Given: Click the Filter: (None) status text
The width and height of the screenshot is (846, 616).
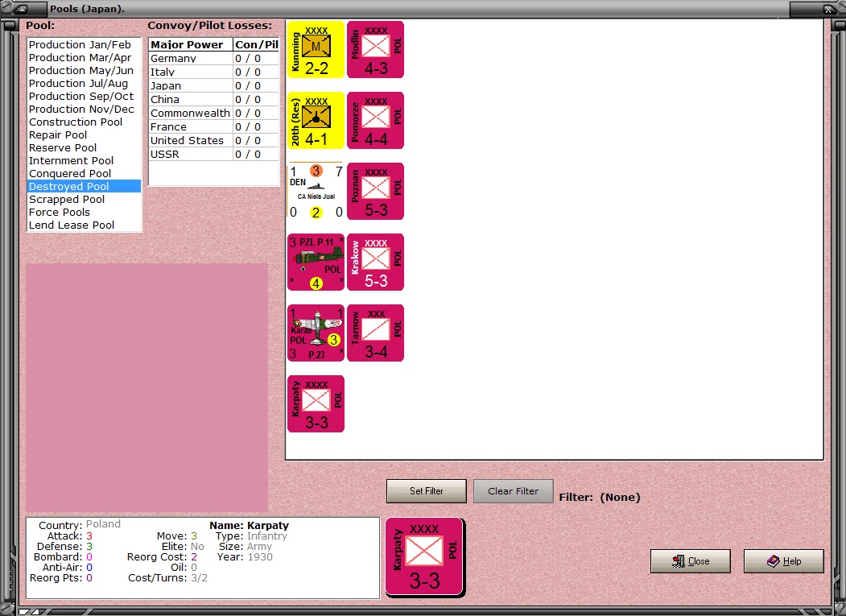Looking at the screenshot, I should tap(600, 497).
